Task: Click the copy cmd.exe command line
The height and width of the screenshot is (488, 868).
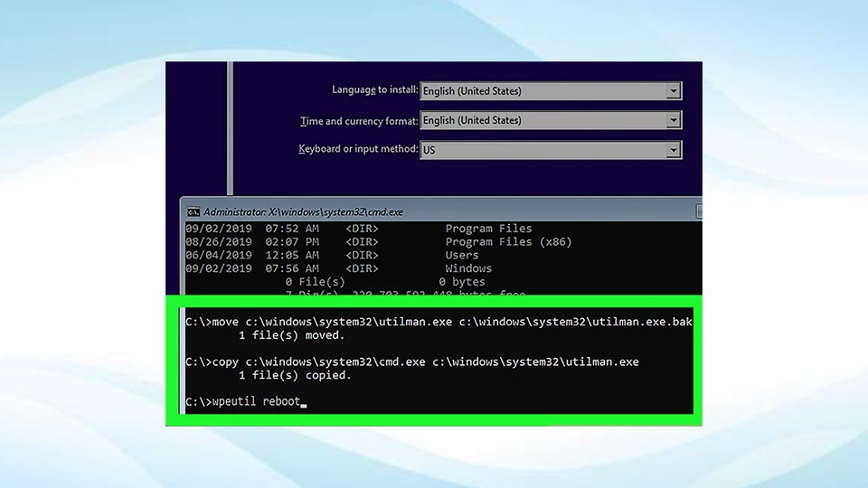Action: (x=412, y=361)
